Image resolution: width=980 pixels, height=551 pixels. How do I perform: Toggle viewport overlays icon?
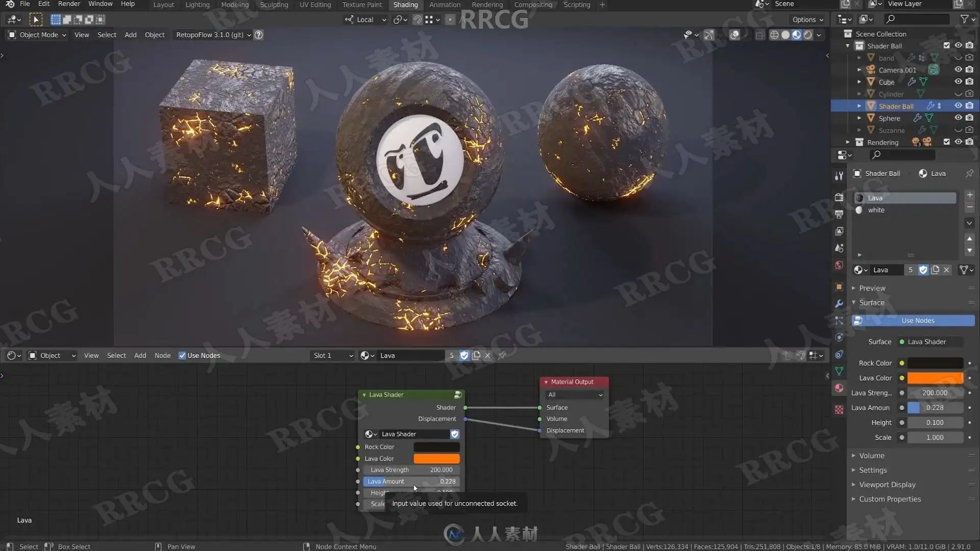734,35
